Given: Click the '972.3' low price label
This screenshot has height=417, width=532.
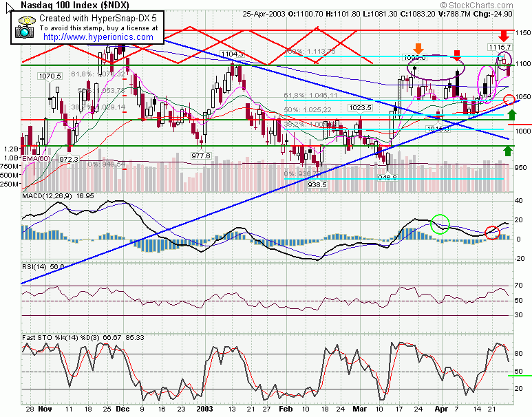Looking at the screenshot, I should click(x=69, y=159).
